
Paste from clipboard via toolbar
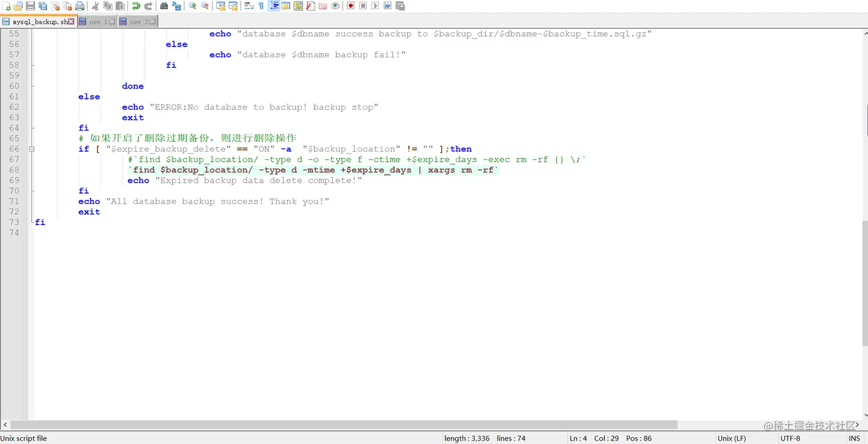(120, 6)
